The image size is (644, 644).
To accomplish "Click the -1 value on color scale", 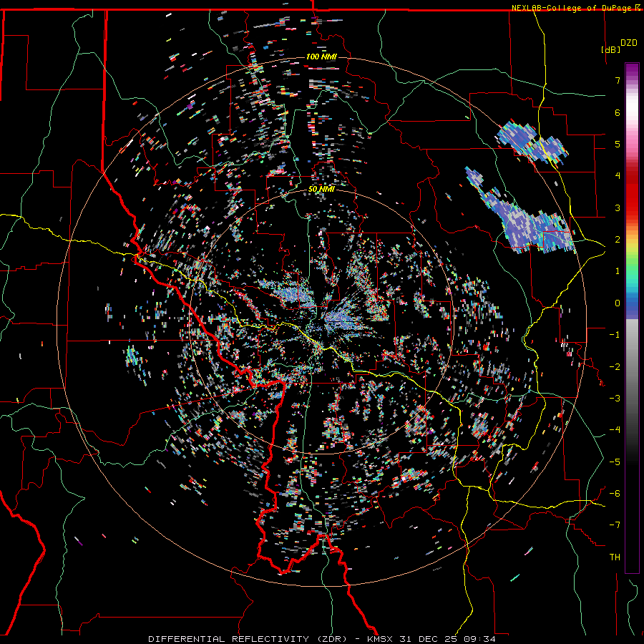I will click(615, 335).
